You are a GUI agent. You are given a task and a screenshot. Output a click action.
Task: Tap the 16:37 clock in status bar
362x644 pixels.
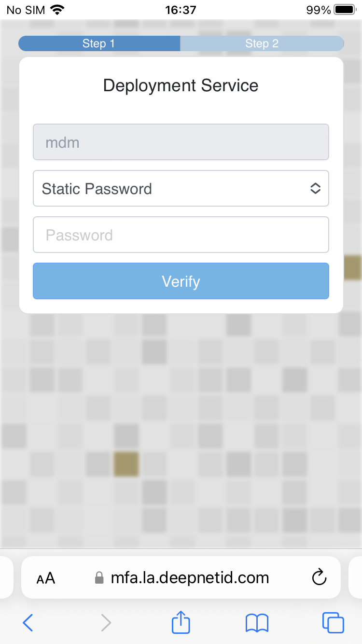[181, 10]
